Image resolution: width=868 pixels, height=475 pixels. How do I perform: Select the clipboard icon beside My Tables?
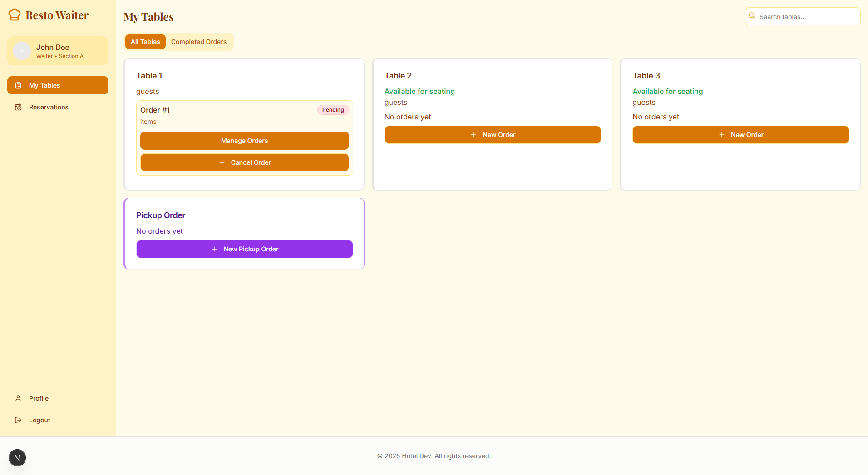(18, 85)
